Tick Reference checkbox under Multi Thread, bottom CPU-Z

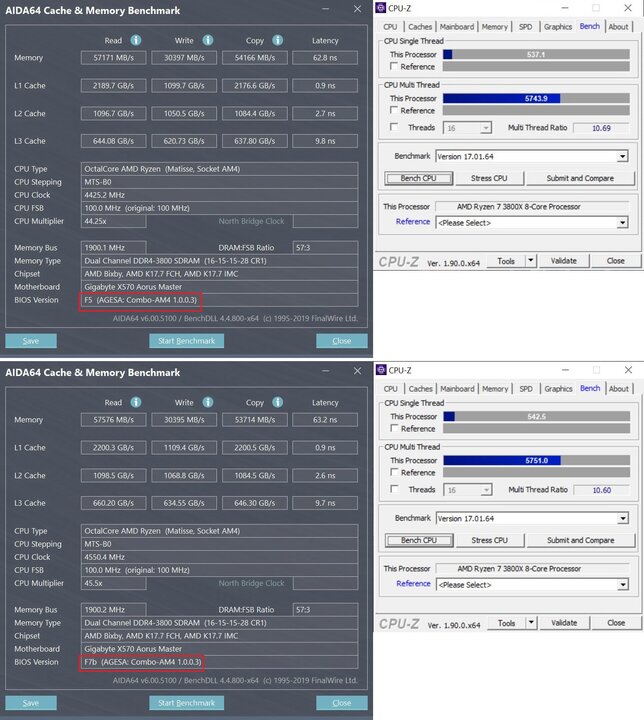coord(394,472)
